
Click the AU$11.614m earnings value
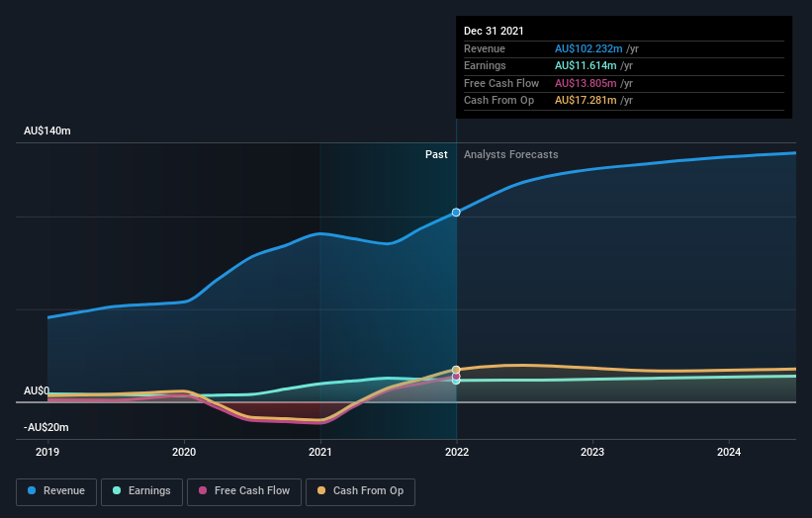(x=586, y=65)
